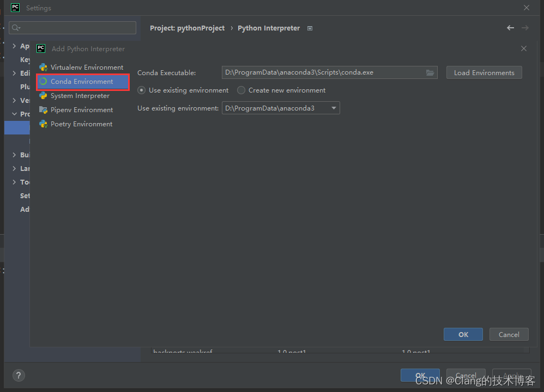Image resolution: width=544 pixels, height=392 pixels.
Task: Click Project: pythonProject in the breadcrumb
Action: (x=187, y=28)
